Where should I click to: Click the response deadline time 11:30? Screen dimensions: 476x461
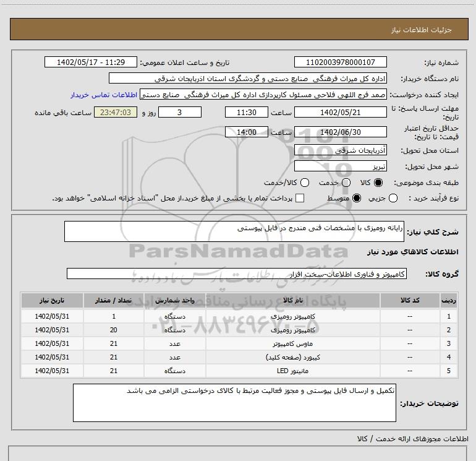(247, 112)
